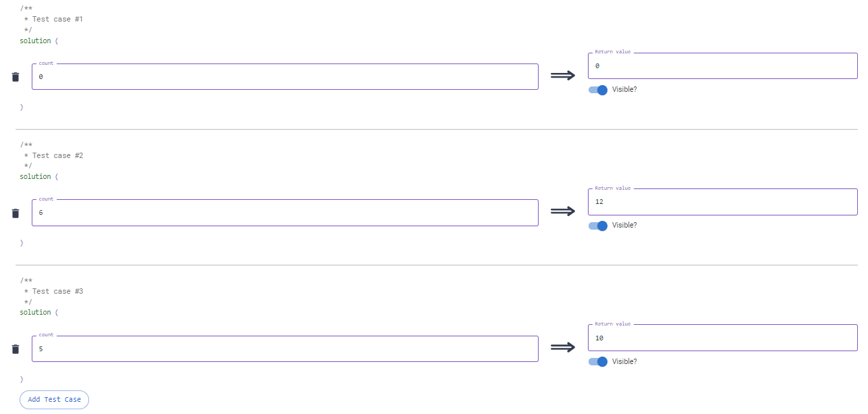Focus the Return value field showing 10
Viewport: 868px width, 414px height.
click(x=722, y=338)
